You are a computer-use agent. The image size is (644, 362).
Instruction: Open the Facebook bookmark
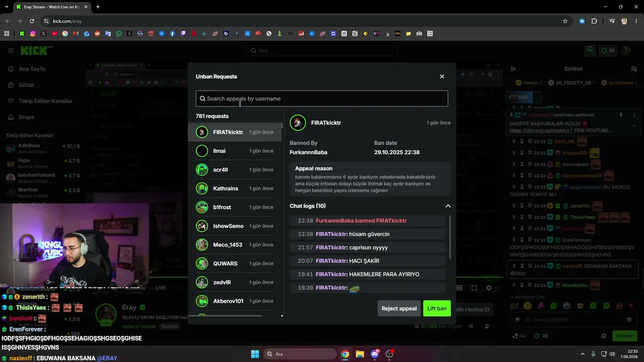point(173,34)
